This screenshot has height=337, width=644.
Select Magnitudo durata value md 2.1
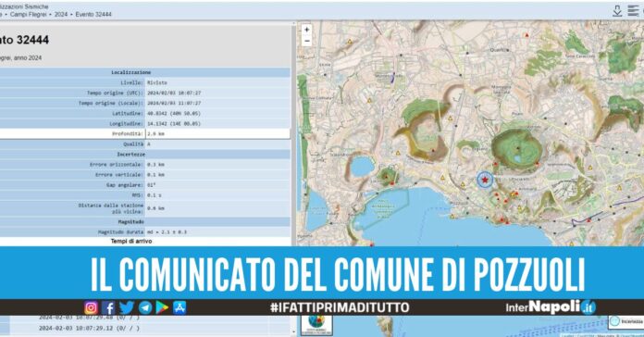pyautogui.click(x=167, y=232)
